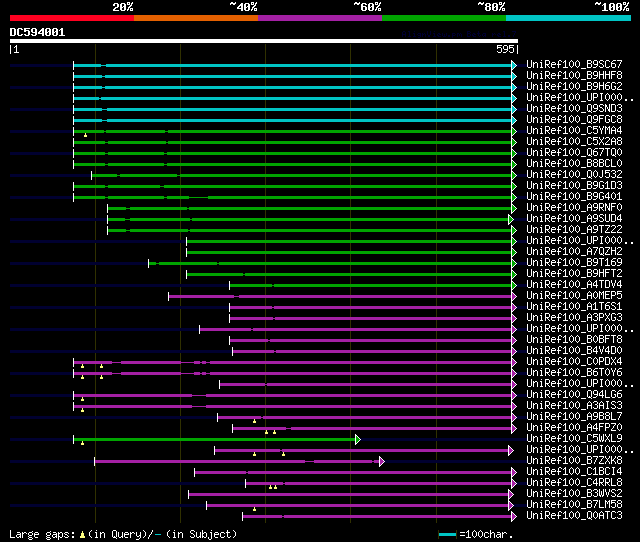This screenshot has width=640, height=542.
Task: Select the UniRef100_C0PDX4 label
Action: coord(574,362)
